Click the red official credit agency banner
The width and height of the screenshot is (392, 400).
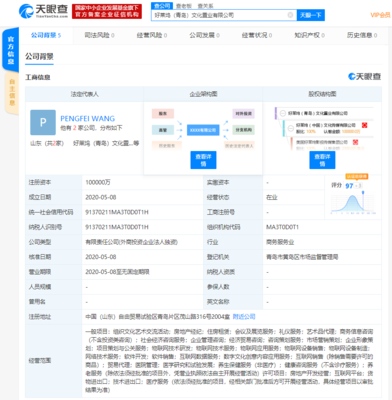point(107,11)
